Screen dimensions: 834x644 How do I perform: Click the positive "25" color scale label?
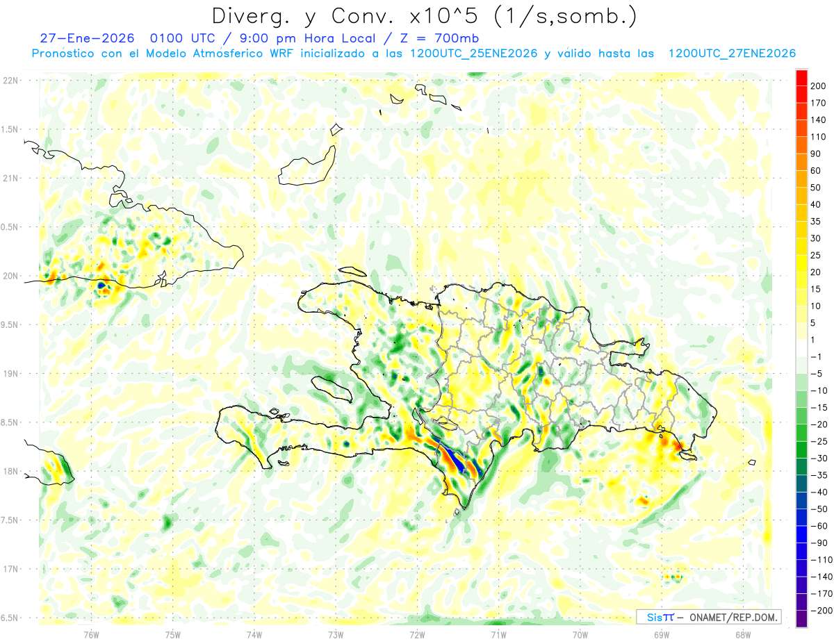pos(816,255)
